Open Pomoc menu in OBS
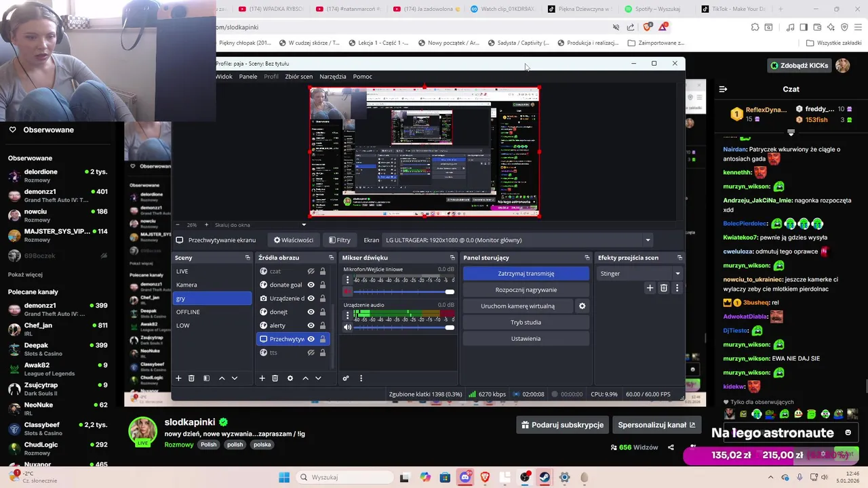 click(x=362, y=77)
